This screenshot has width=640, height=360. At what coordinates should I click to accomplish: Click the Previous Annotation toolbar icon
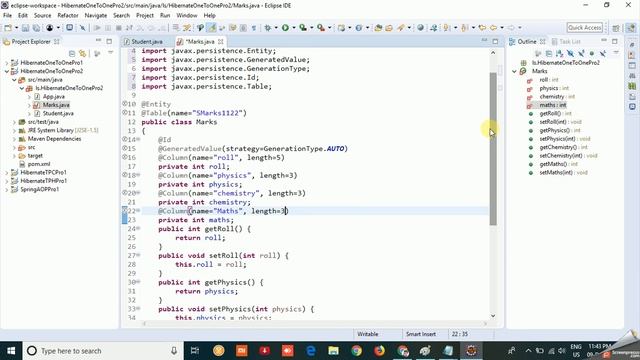click(x=464, y=28)
